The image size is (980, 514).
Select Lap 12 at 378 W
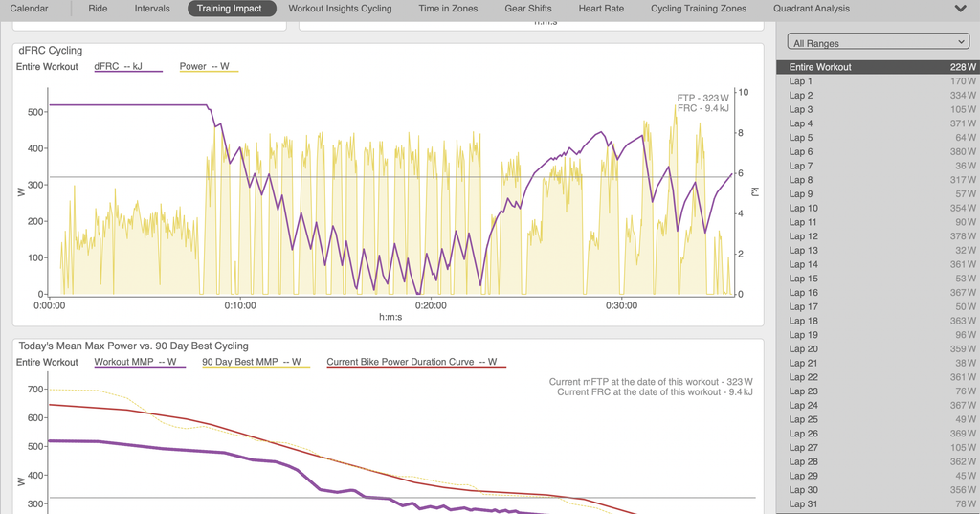tap(879, 236)
